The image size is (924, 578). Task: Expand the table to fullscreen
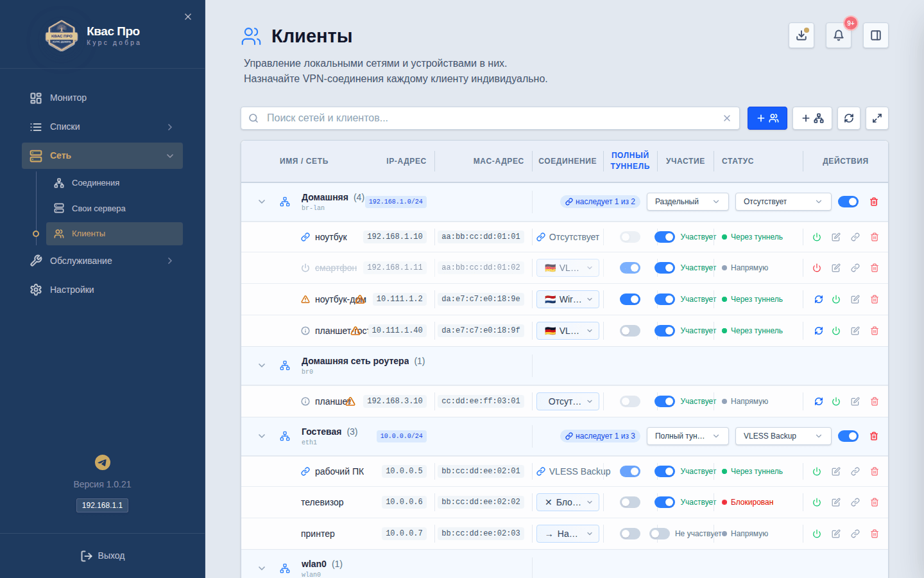coord(877,118)
